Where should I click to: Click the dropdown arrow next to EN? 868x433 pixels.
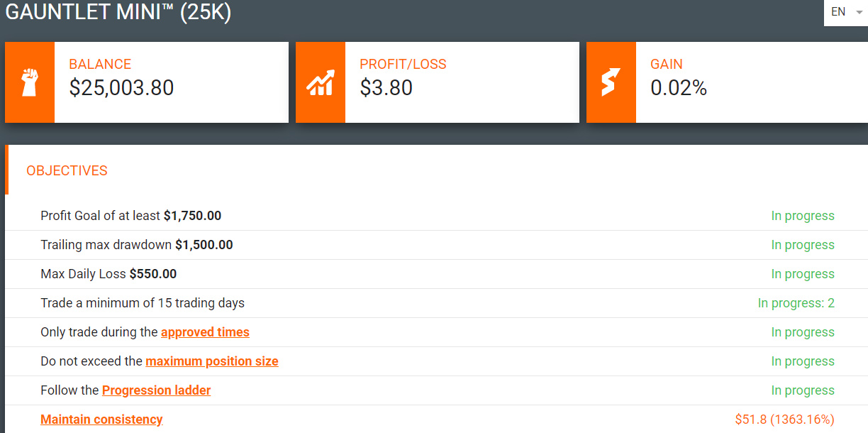(859, 13)
